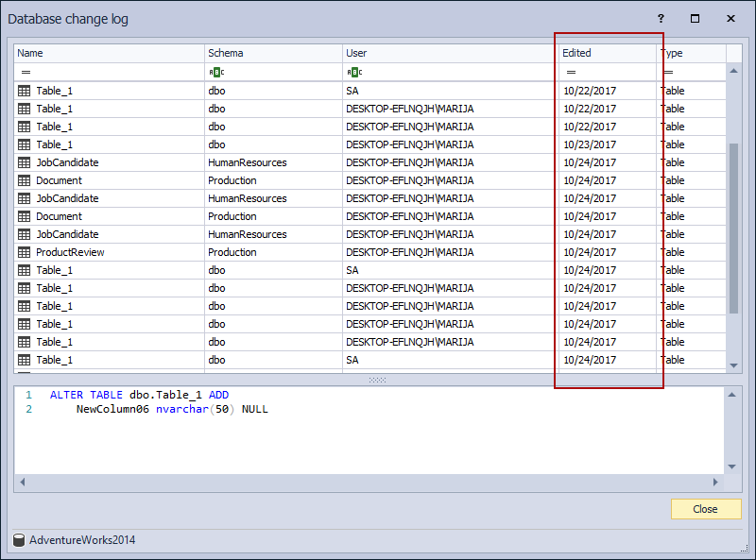Click the SQL pane's scroll left arrow
Image resolution: width=756 pixels, height=560 pixels.
[22, 482]
